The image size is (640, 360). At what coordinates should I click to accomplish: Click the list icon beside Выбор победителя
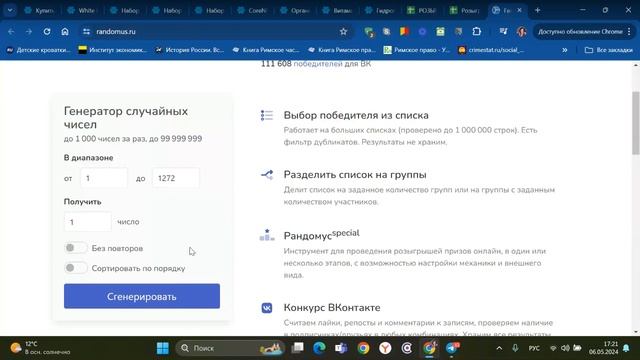pyautogui.click(x=267, y=116)
